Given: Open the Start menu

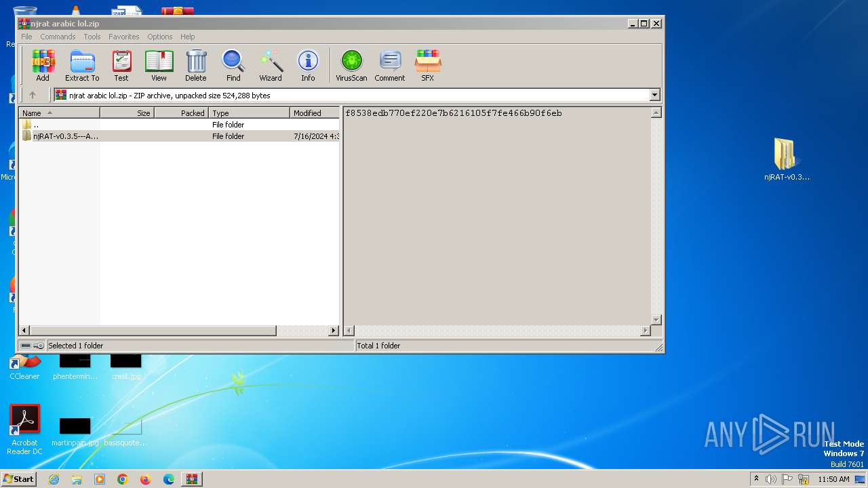Looking at the screenshot, I should (x=19, y=479).
